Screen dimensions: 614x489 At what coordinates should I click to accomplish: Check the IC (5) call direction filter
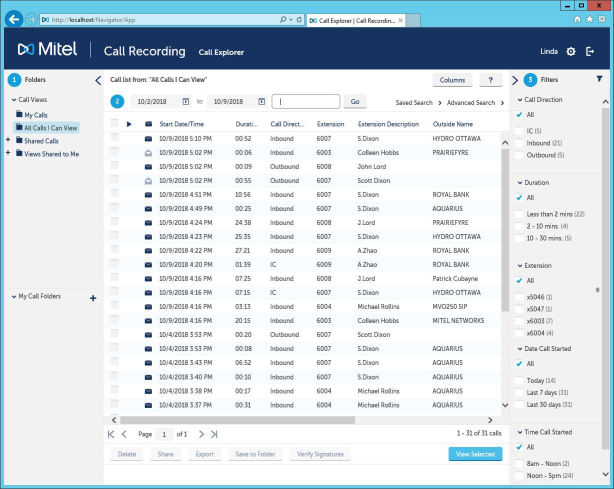click(x=519, y=131)
